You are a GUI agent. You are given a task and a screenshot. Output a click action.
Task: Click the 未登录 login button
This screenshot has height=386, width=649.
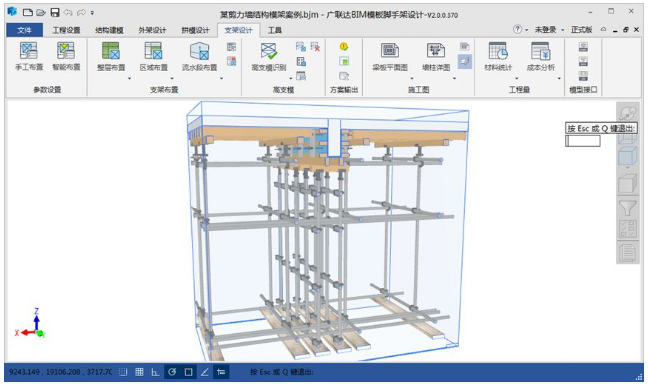tap(545, 29)
